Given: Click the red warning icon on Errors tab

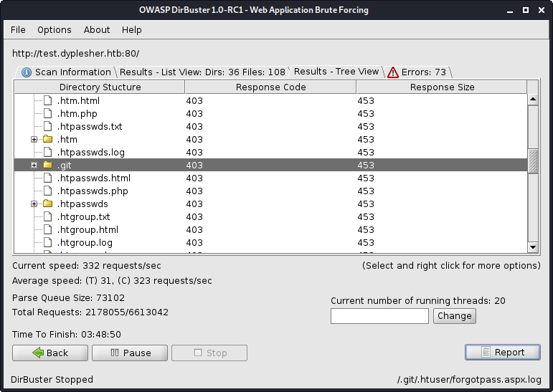Looking at the screenshot, I should click(x=393, y=72).
